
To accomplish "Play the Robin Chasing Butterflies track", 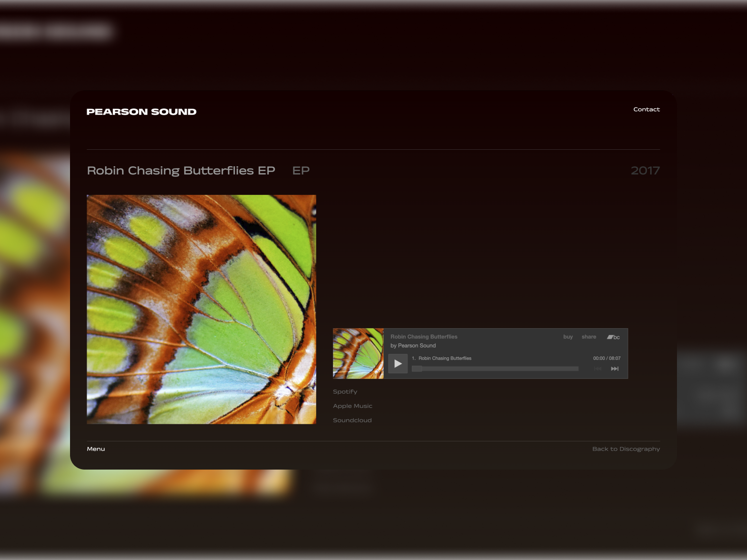I will [x=398, y=364].
